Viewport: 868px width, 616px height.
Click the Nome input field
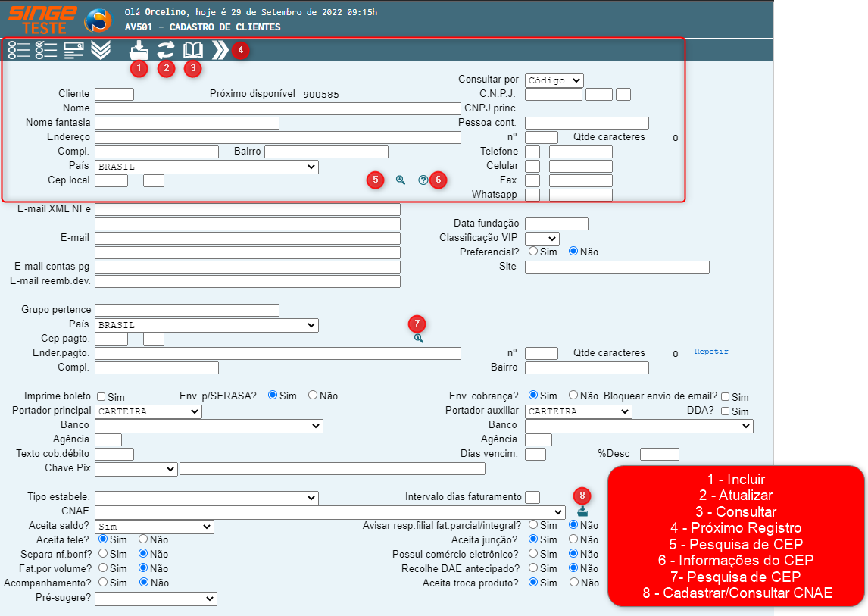pyautogui.click(x=277, y=108)
